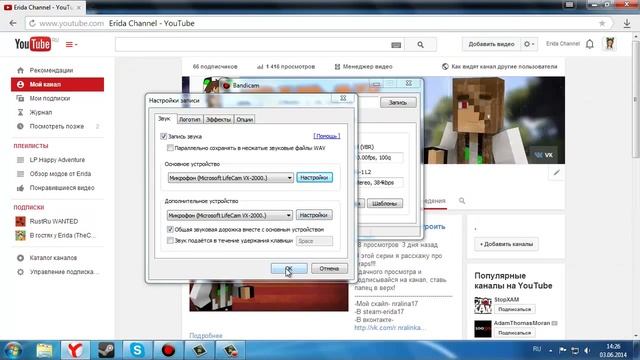
Task: Click the search magnifier button
Action: 420,44
